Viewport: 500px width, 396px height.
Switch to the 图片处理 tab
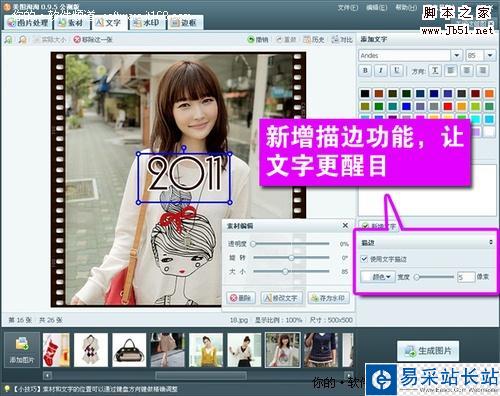[28, 23]
